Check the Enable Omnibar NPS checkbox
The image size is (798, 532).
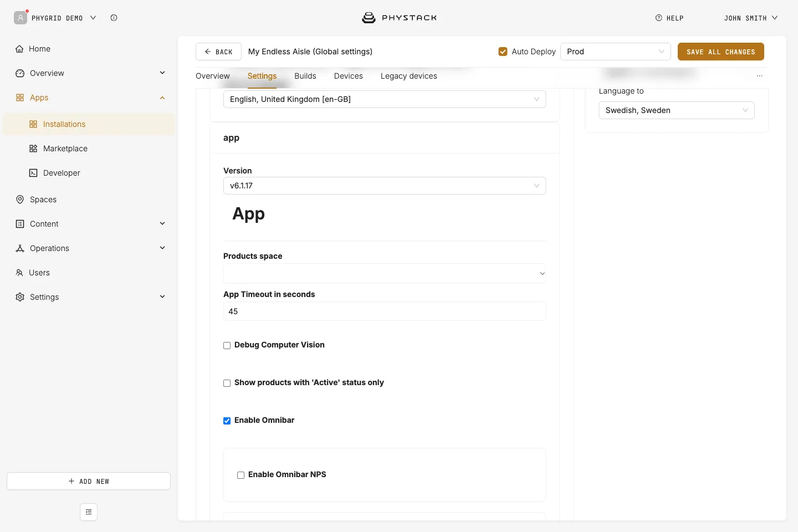(241, 475)
